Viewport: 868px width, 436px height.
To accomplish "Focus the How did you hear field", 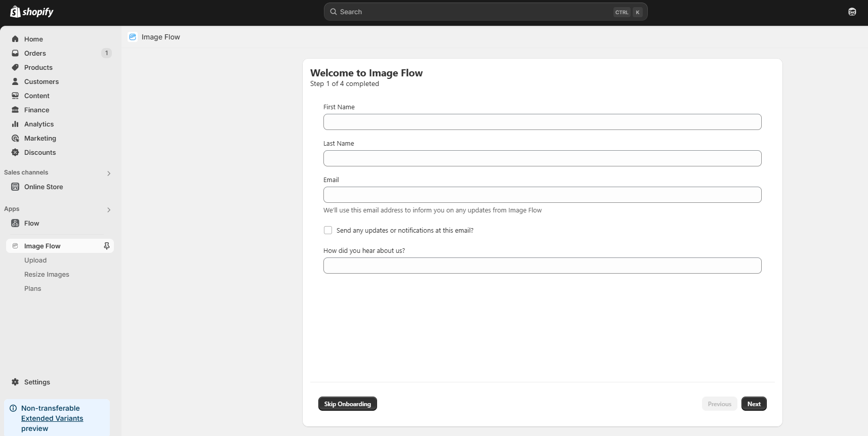I will pyautogui.click(x=543, y=266).
